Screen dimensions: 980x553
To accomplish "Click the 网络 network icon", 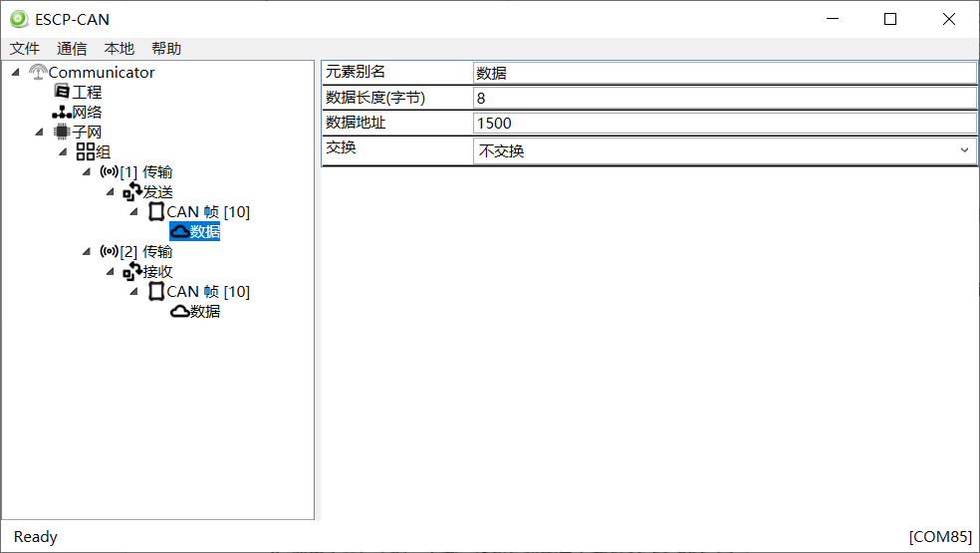I will pos(62,112).
